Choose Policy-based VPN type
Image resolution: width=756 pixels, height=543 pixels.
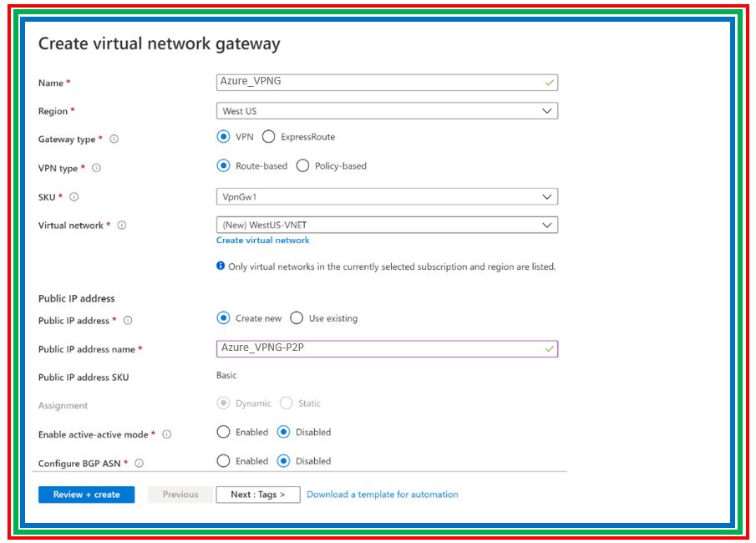[302, 166]
